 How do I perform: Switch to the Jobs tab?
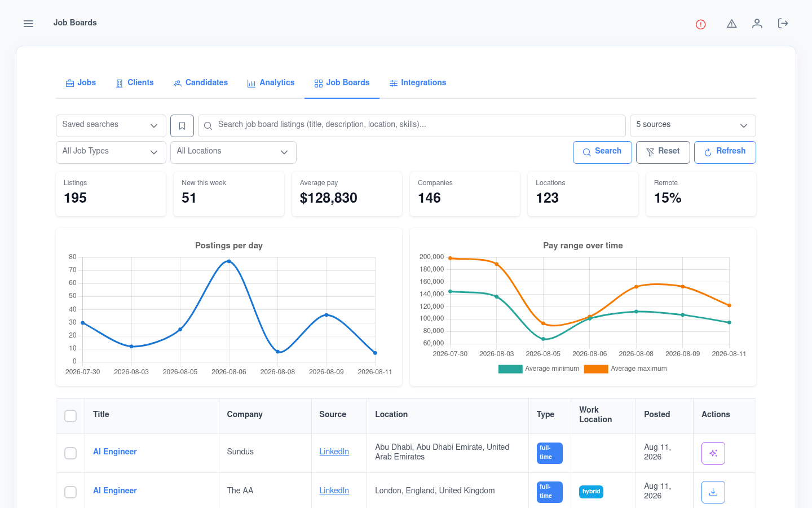(x=81, y=83)
